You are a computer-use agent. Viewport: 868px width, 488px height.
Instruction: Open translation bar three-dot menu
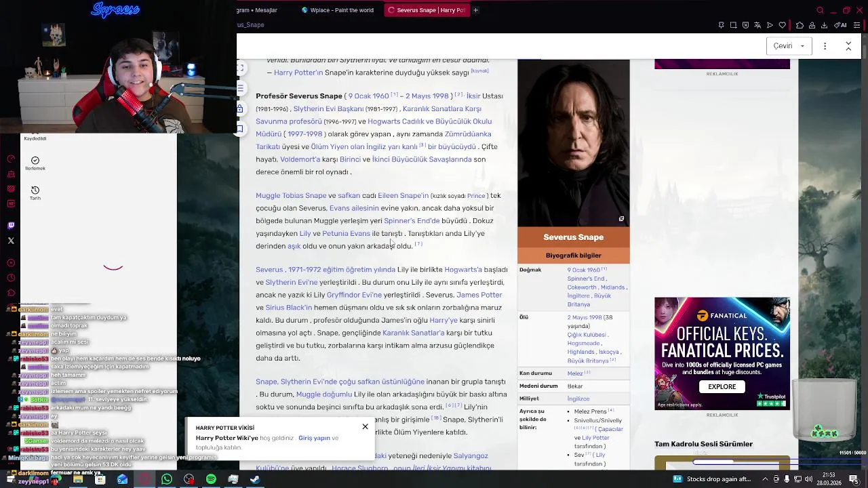coord(825,46)
